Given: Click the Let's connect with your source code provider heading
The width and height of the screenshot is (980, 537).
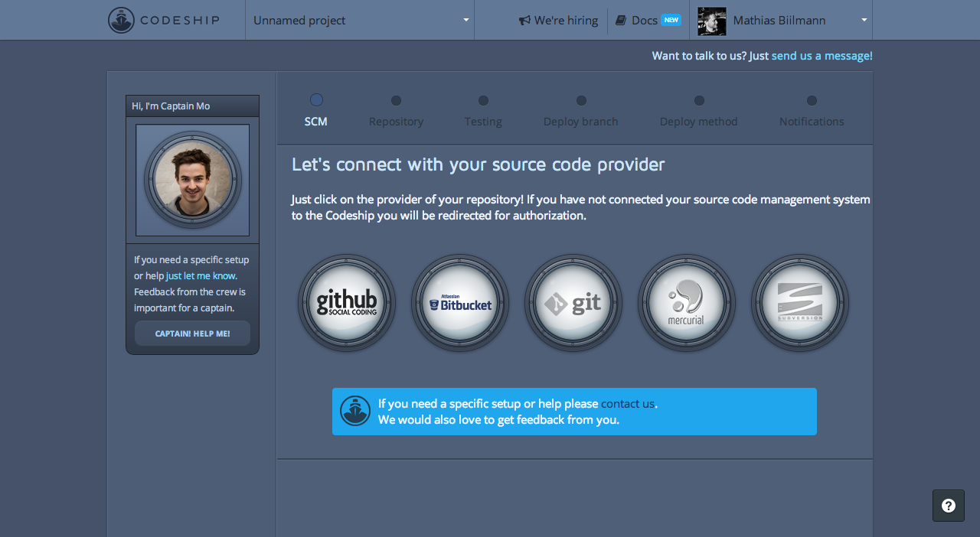Looking at the screenshot, I should (x=478, y=164).
